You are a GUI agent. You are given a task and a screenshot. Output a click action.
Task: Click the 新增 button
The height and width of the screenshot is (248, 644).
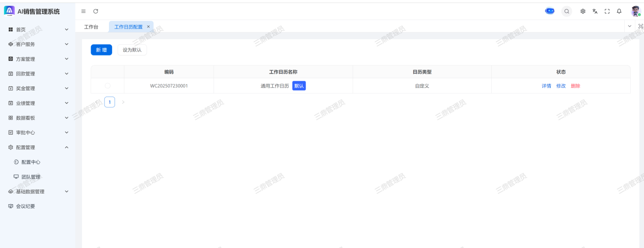click(x=101, y=50)
